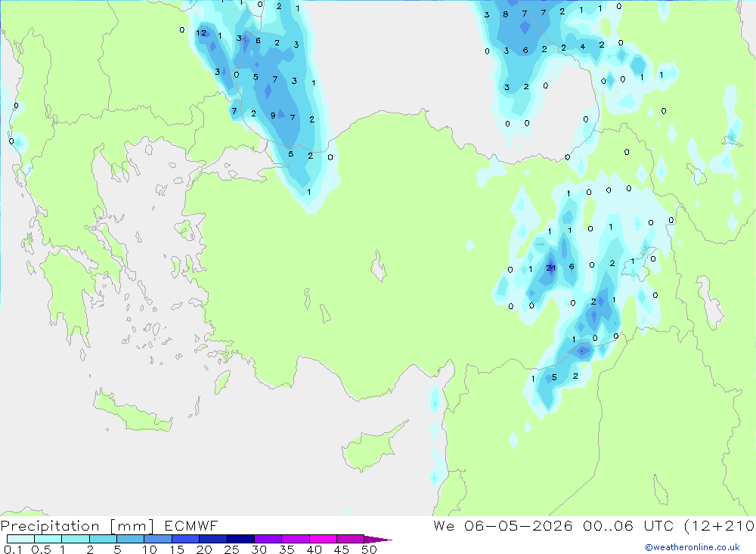This screenshot has height=554, width=756.
Task: Click the purple arrow tip above 50 in legend
Action: (378, 540)
